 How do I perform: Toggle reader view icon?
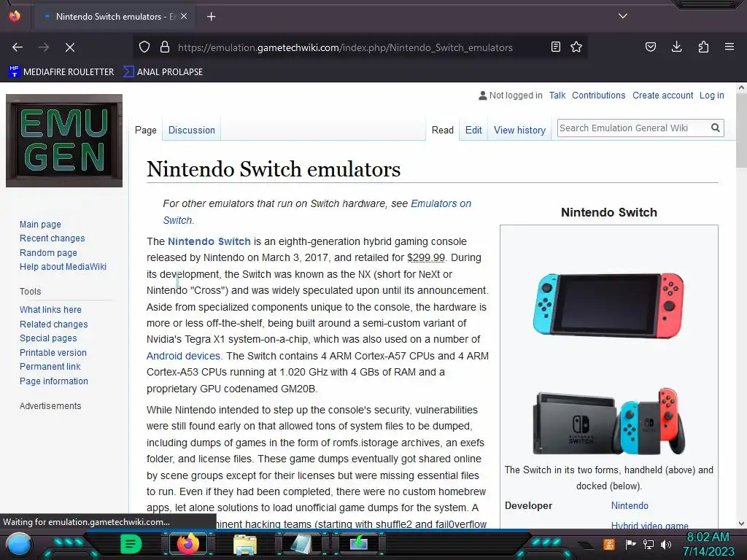tap(555, 47)
